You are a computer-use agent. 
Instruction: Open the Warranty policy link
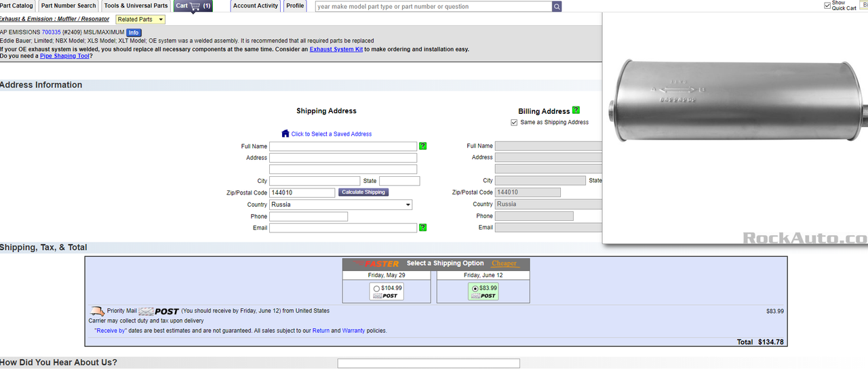353,331
